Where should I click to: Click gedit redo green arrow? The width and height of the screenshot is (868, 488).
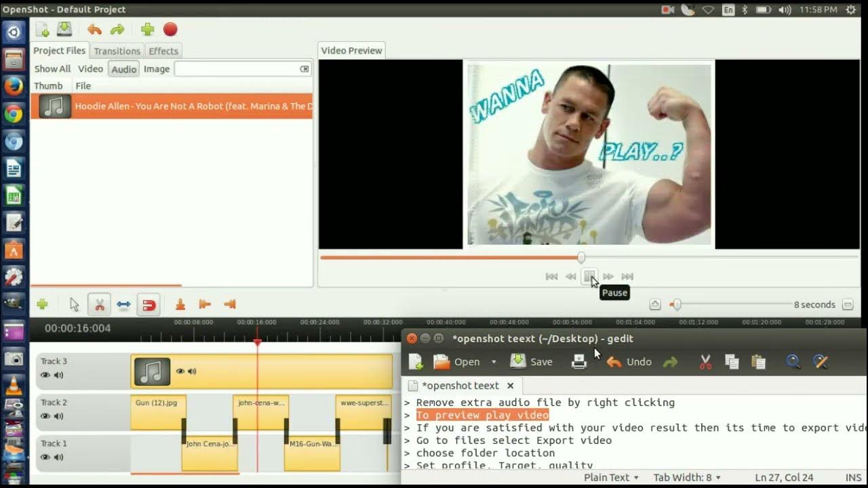pos(671,362)
